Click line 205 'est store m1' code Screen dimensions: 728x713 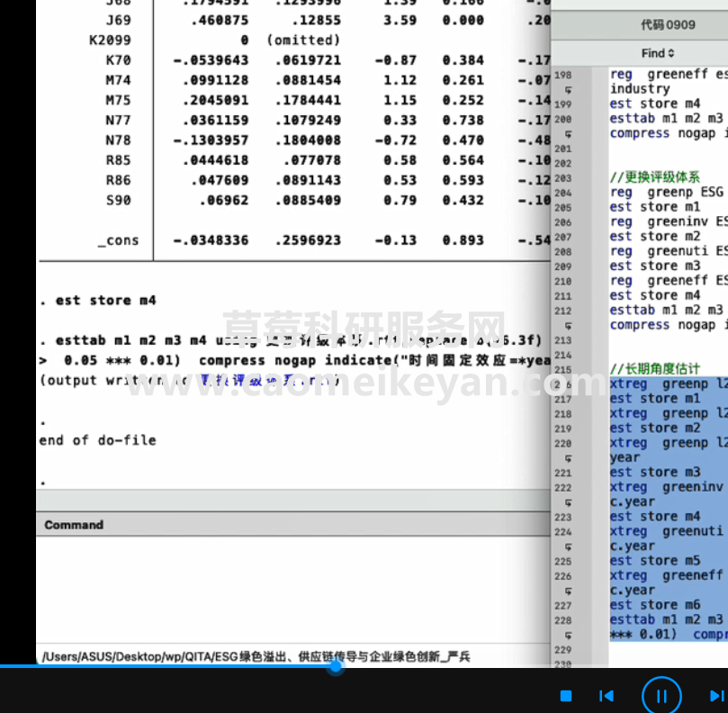(x=655, y=207)
